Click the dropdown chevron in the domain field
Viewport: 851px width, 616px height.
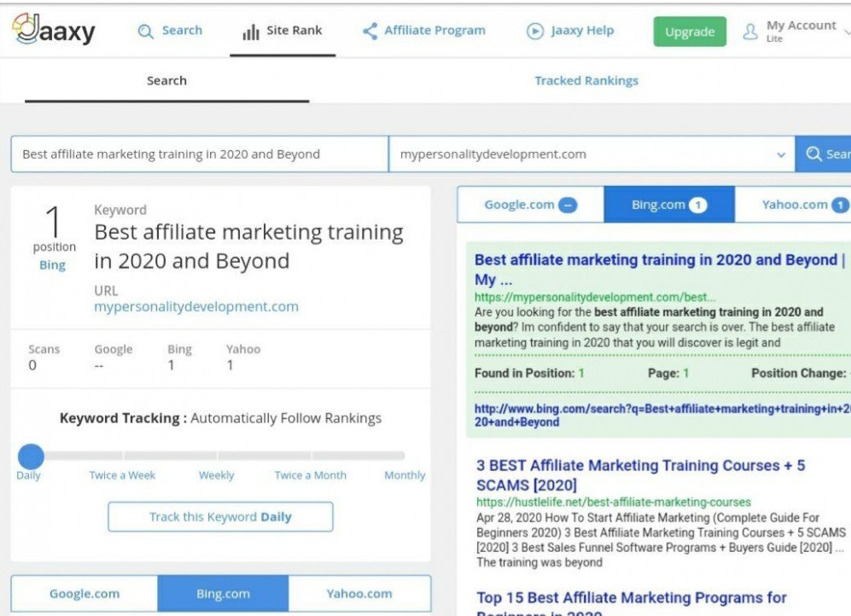(781, 154)
